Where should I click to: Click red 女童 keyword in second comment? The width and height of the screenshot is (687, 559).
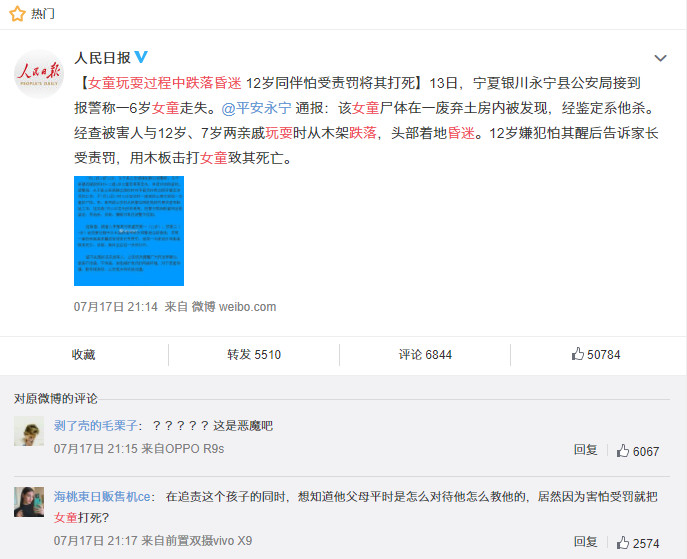[x=66, y=518]
